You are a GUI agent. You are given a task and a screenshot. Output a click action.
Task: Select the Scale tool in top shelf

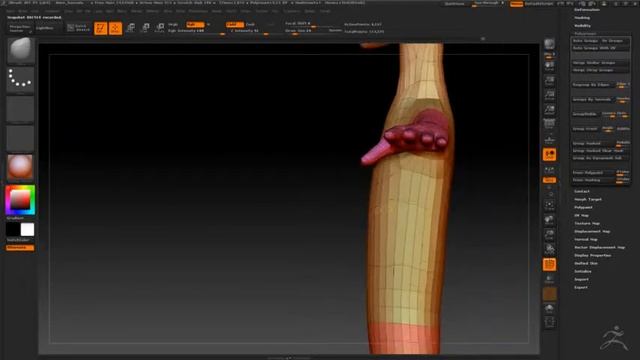click(145, 28)
